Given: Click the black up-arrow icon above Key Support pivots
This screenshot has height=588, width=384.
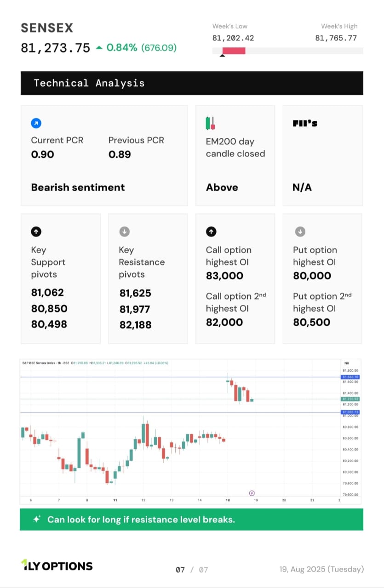Looking at the screenshot, I should [36, 232].
